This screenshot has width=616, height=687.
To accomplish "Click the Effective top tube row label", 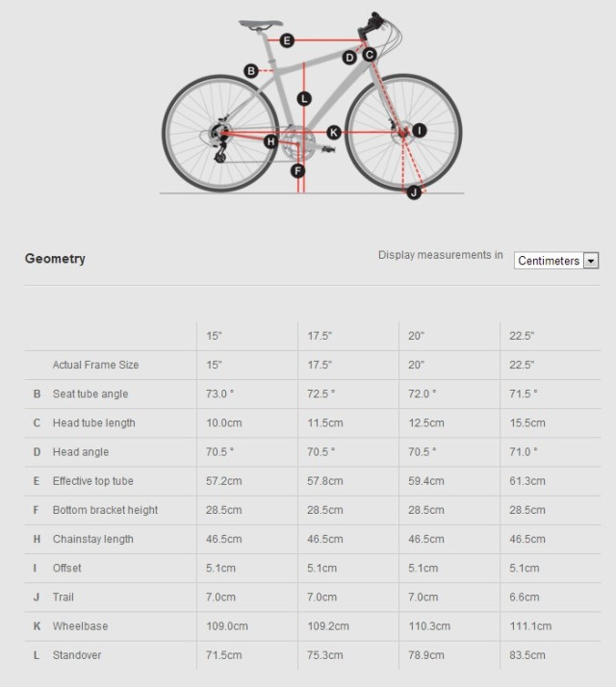I will coord(92,481).
